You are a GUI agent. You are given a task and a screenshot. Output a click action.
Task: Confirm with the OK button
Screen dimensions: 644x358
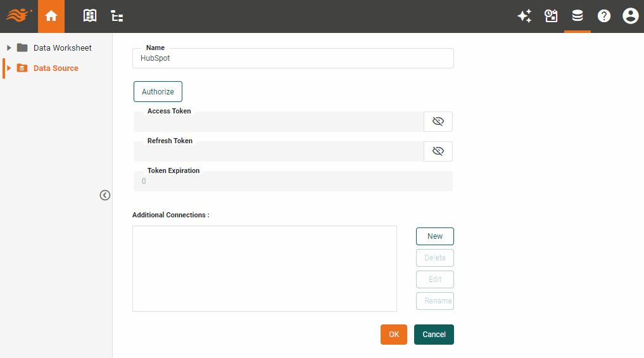pos(394,335)
